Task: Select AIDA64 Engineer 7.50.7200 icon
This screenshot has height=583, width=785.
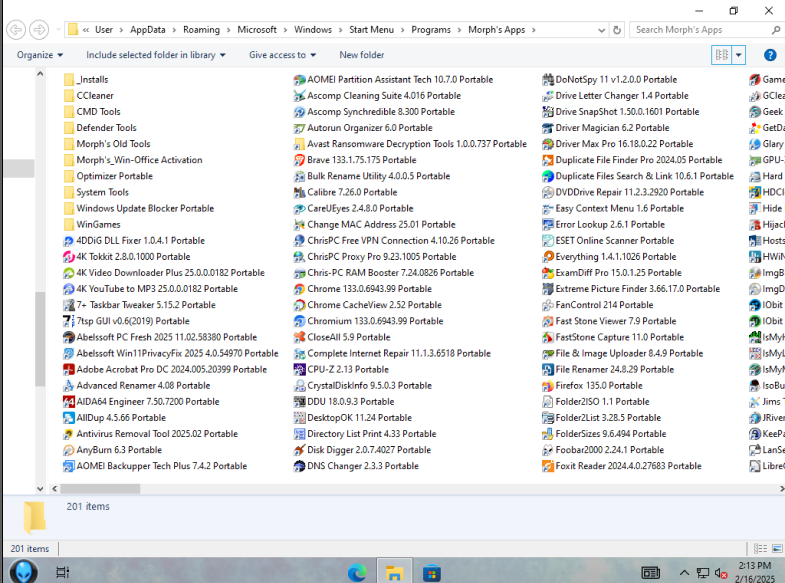Action: (x=69, y=401)
